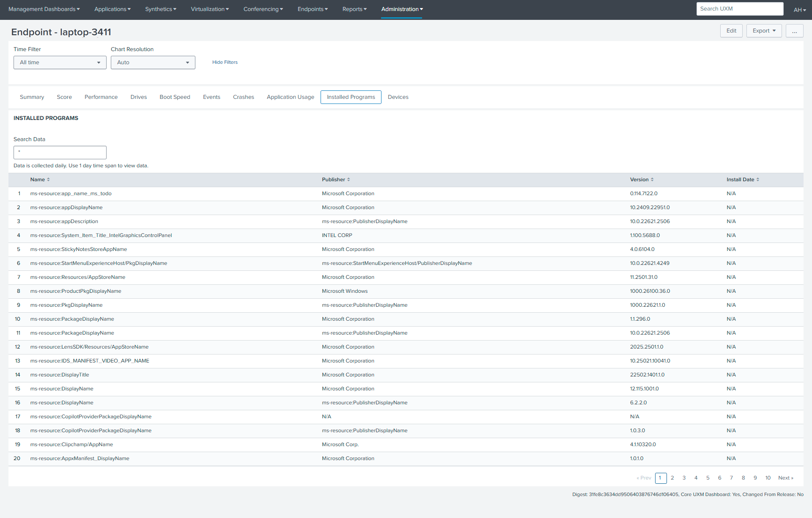Open the Reports menu

click(x=354, y=9)
